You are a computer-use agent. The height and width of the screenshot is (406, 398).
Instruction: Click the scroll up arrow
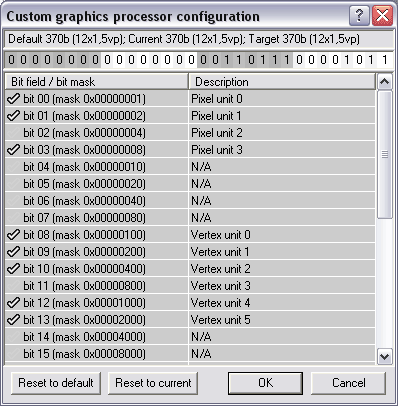(x=385, y=81)
